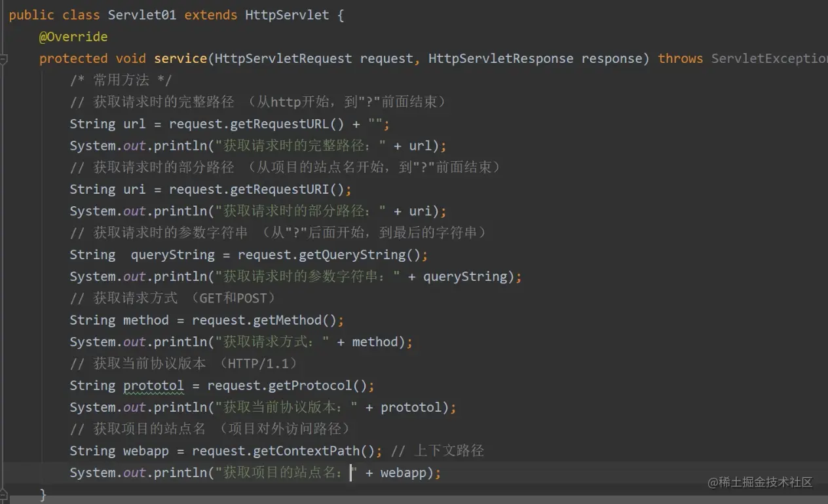Click the getRequestURI() call
This screenshot has height=504, width=828.
click(287, 189)
